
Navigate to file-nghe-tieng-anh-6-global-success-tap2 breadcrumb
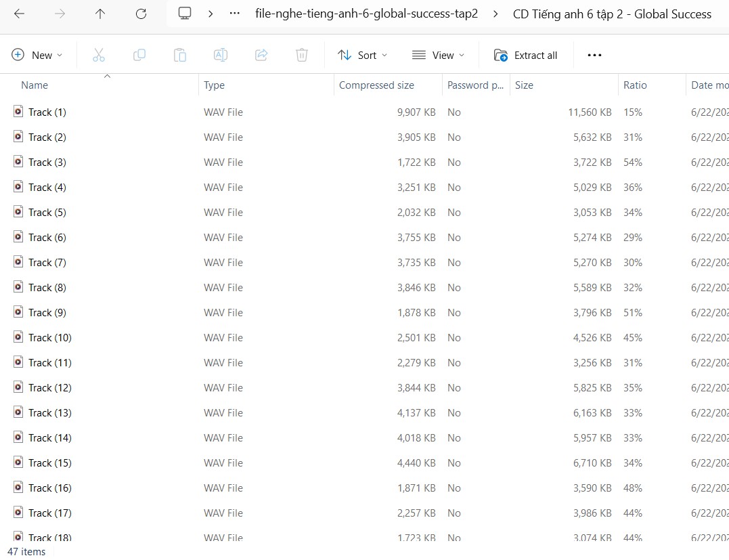pyautogui.click(x=366, y=14)
